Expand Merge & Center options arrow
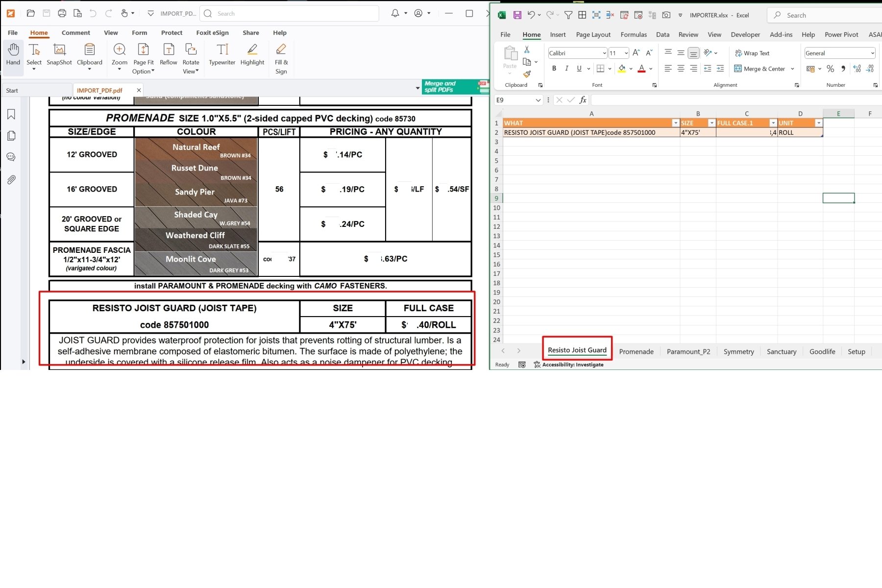The height and width of the screenshot is (588, 882). tap(792, 69)
